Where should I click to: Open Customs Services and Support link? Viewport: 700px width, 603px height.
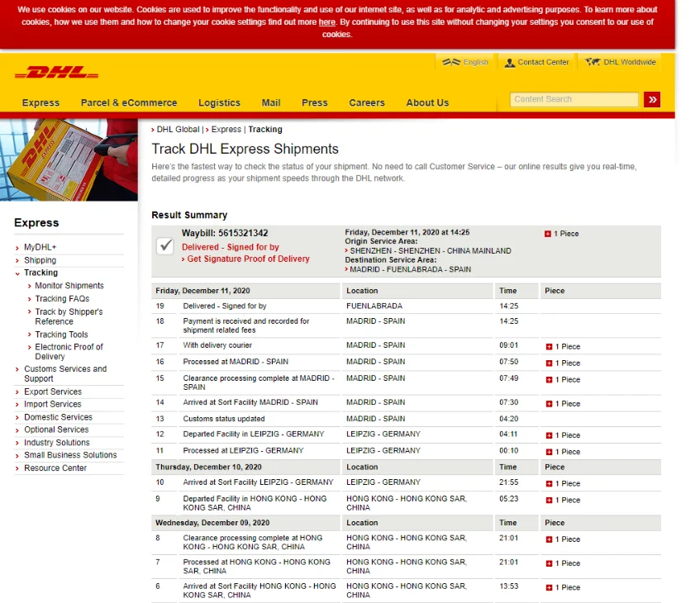[x=65, y=373]
